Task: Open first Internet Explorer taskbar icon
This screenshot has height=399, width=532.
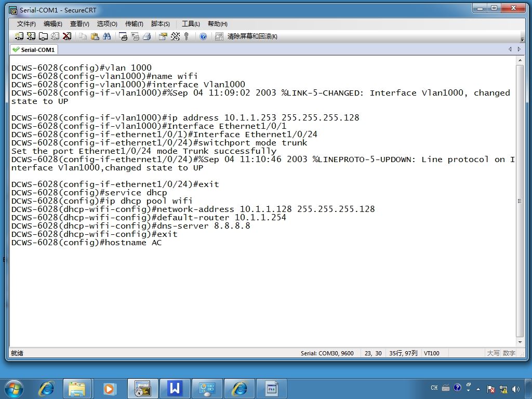Action: click(x=46, y=389)
